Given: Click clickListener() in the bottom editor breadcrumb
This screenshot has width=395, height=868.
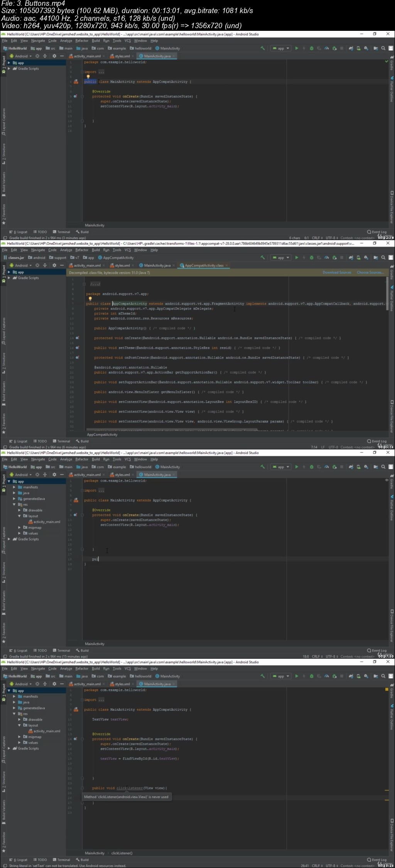Looking at the screenshot, I should pyautogui.click(x=122, y=853).
